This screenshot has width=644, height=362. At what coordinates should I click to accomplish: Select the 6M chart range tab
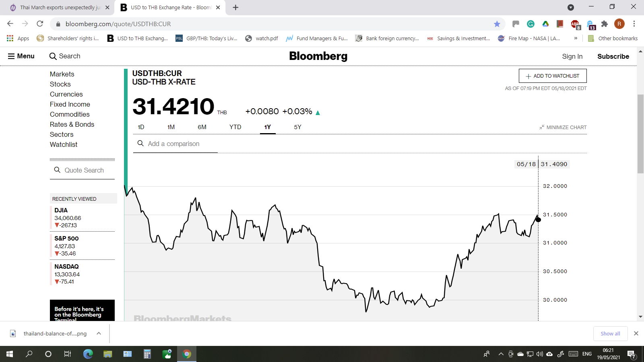coord(202,127)
